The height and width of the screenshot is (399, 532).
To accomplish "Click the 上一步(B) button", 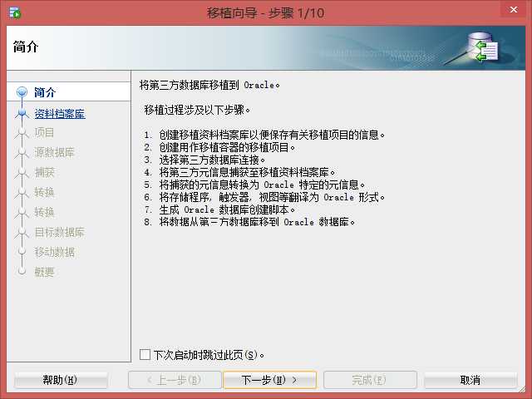I will click(175, 380).
